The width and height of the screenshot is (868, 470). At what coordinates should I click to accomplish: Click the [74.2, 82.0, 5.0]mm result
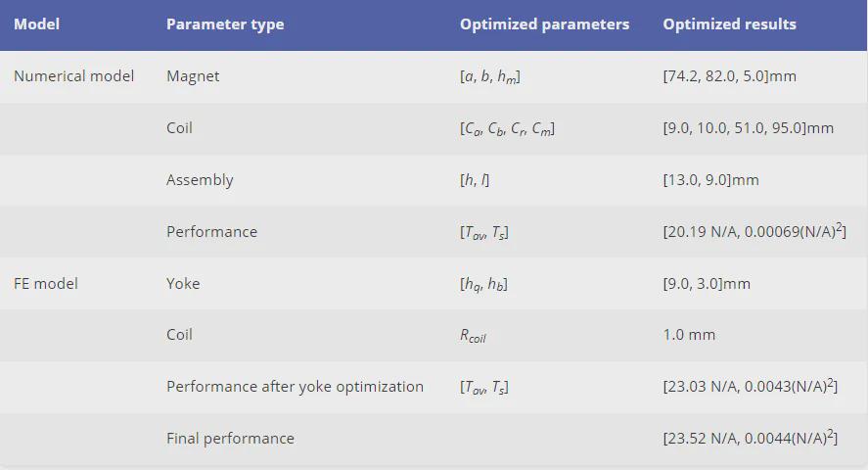(x=729, y=76)
